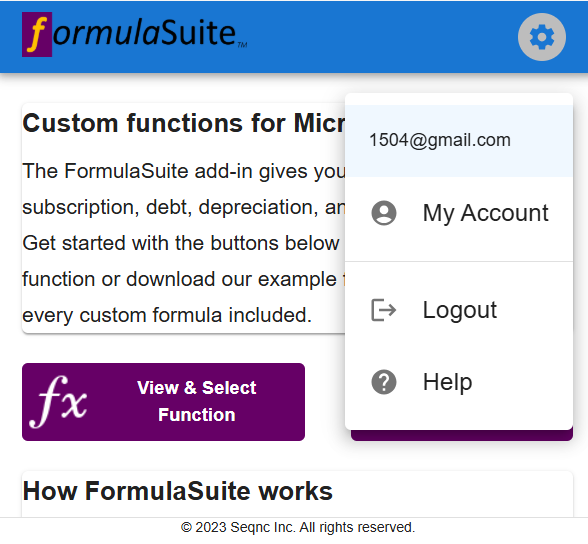Click the fx icon on purple button
588x544 pixels.
click(58, 402)
